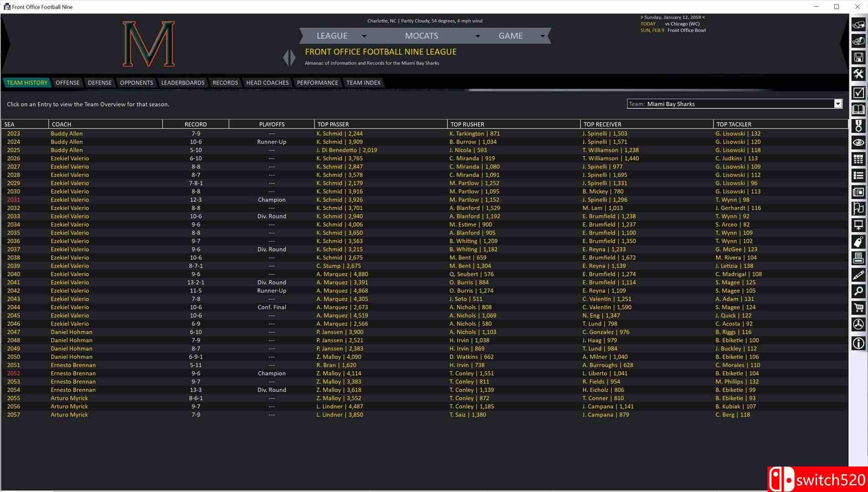Click the magnifying glass search icon
Image resolution: width=868 pixels, height=492 pixels.
pos(858,291)
